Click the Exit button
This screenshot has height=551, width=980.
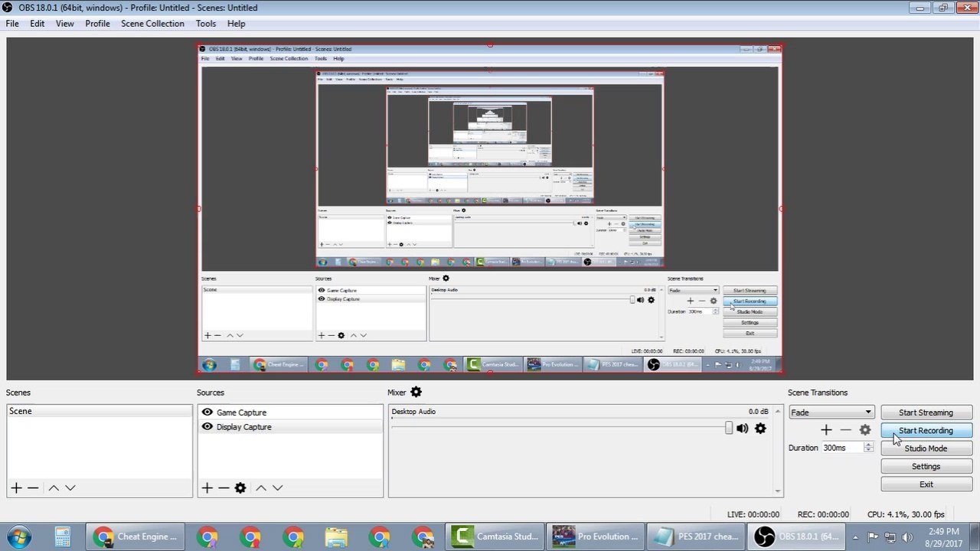[926, 484]
